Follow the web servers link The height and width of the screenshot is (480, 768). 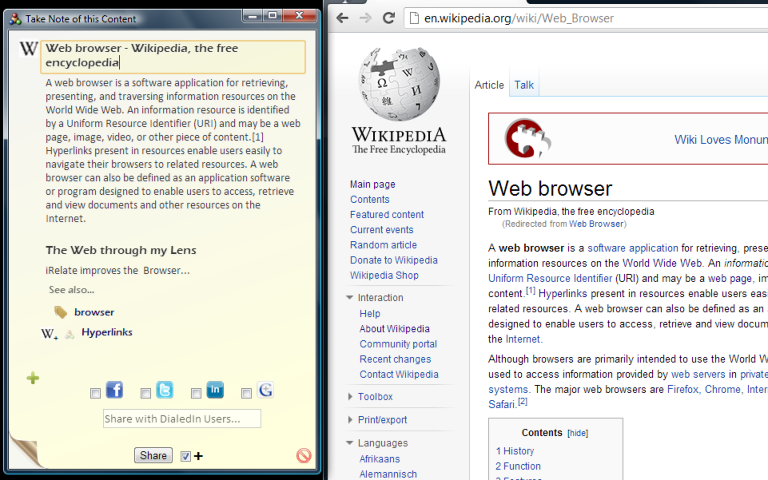[698, 374]
